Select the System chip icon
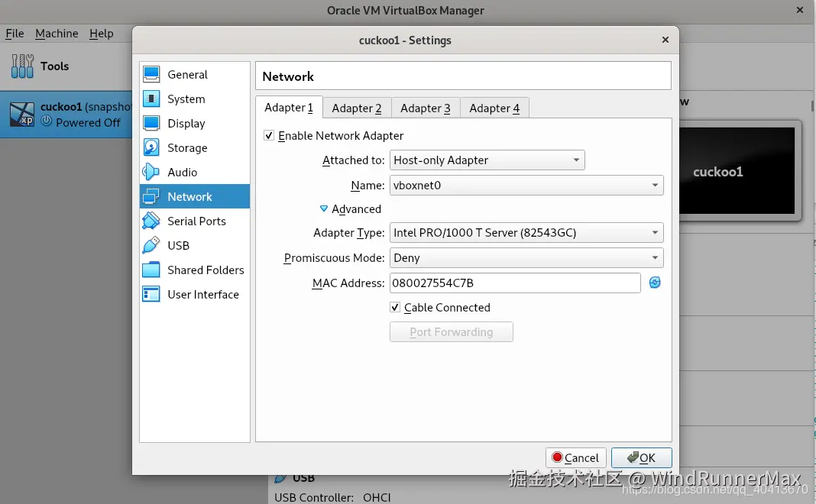816x504 pixels. [x=151, y=99]
